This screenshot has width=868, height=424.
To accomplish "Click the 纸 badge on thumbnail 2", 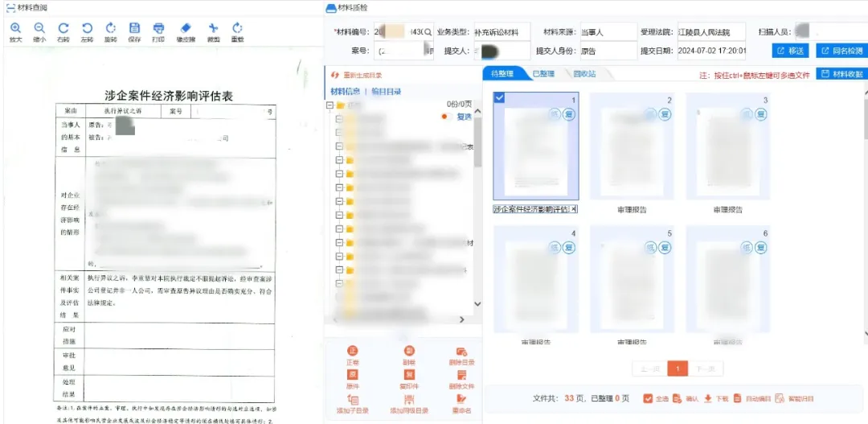I will coord(651,115).
